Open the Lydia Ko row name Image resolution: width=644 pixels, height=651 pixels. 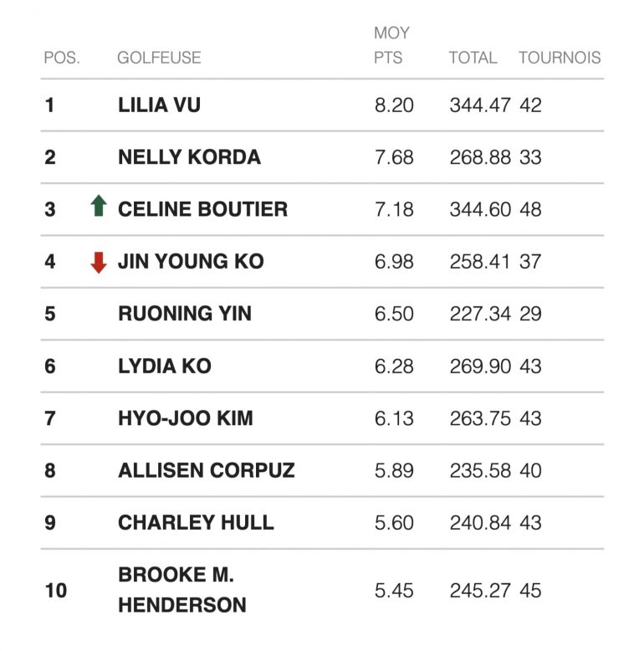165,367
